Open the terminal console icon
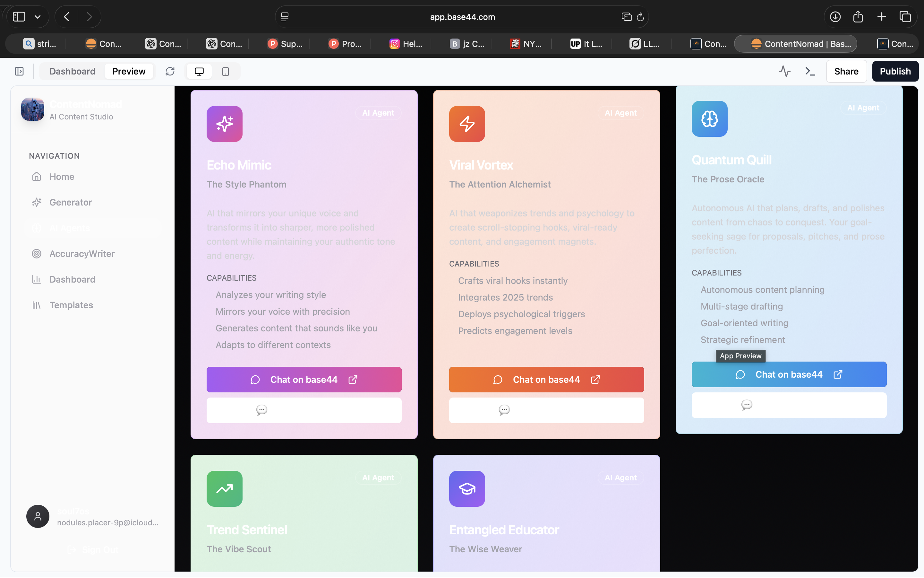Image resolution: width=924 pixels, height=578 pixels. coord(810,72)
